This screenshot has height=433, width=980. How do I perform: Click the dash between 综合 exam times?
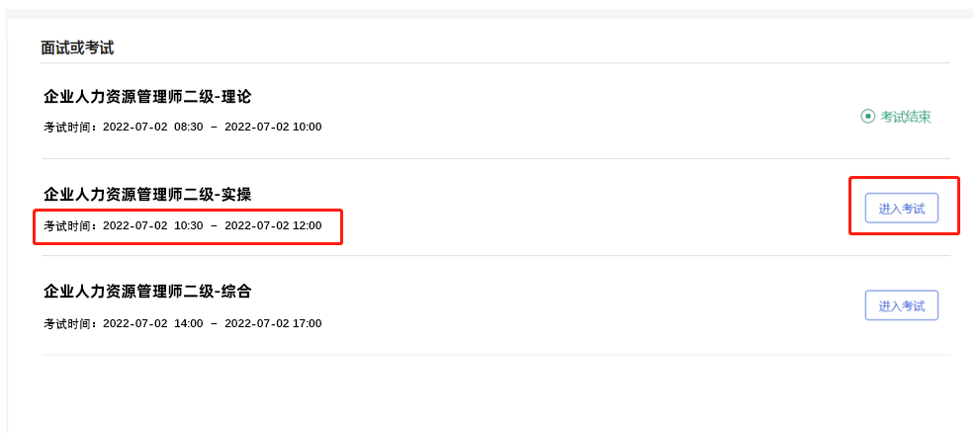[214, 323]
